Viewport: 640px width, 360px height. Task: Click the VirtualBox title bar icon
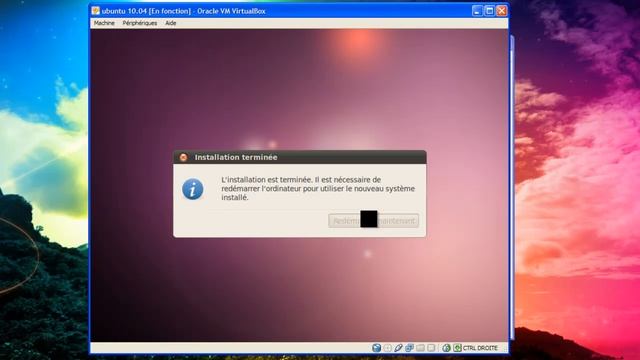point(96,11)
